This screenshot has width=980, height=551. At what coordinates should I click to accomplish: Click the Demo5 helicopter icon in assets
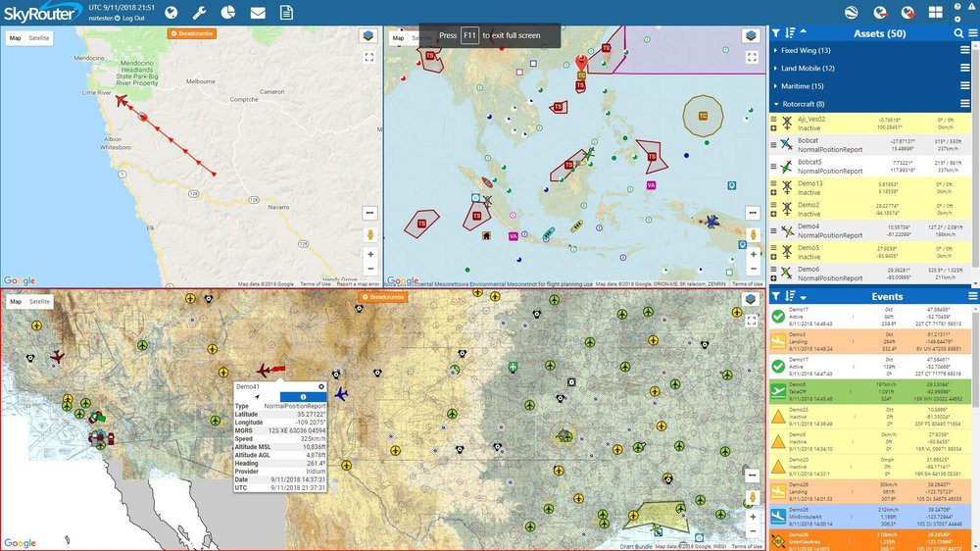click(787, 252)
